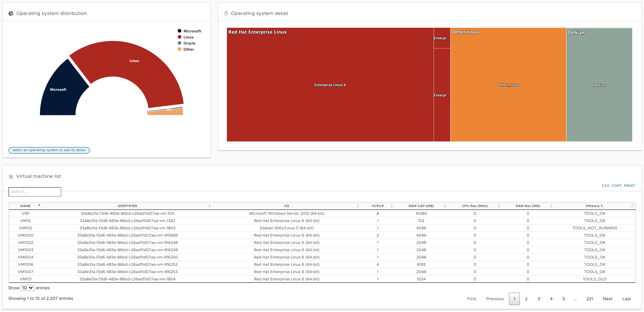The width and height of the screenshot is (644, 312).
Task: Go to the Last page
Action: click(x=627, y=299)
